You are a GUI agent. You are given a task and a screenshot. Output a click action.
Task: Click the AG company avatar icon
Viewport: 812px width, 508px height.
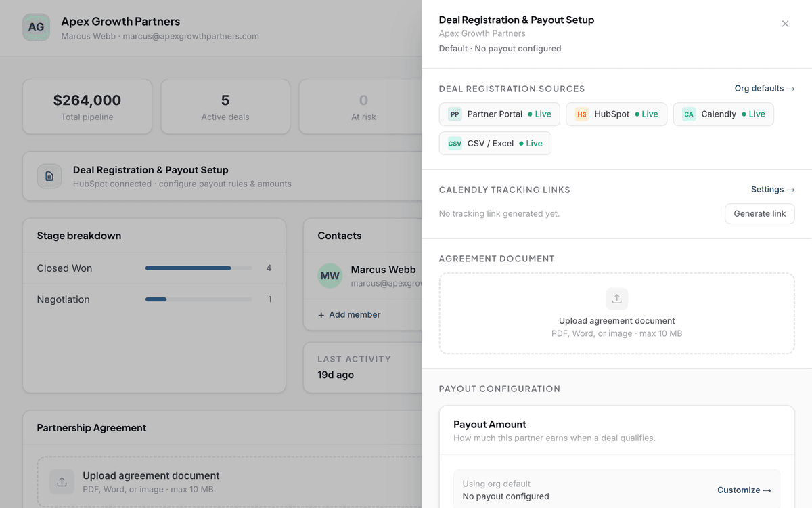tap(36, 27)
